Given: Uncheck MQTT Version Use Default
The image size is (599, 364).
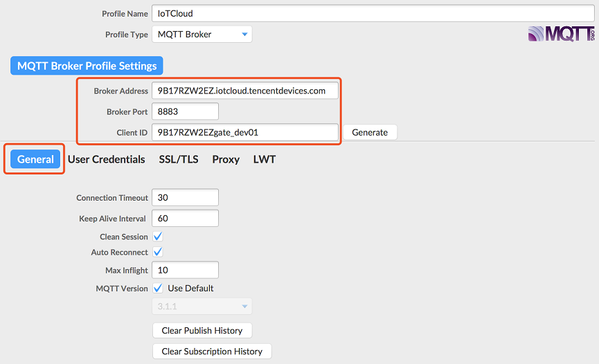Looking at the screenshot, I should pyautogui.click(x=158, y=288).
